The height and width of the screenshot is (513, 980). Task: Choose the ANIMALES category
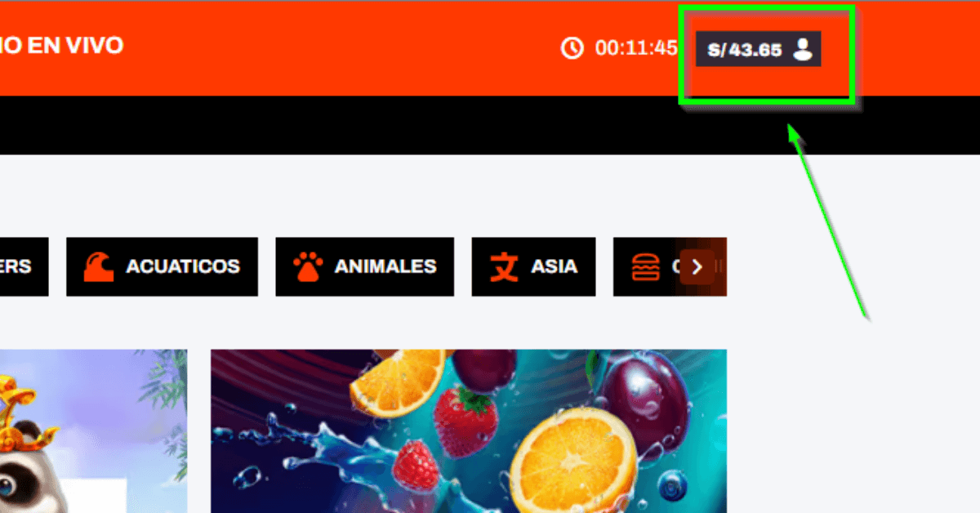click(364, 266)
